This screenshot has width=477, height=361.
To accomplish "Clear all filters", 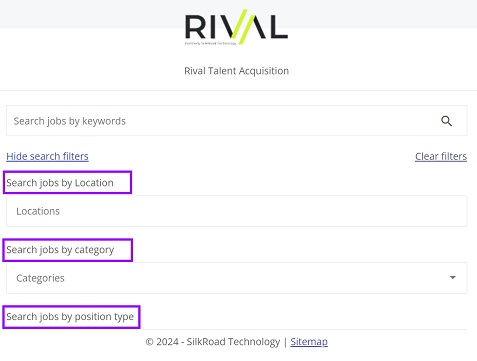I will 441,156.
